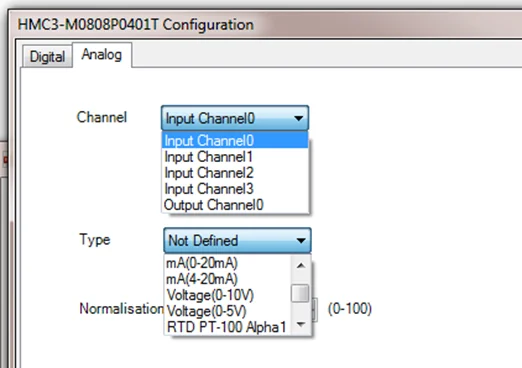Image resolution: width=522 pixels, height=368 pixels.
Task: Open the Channel combo box
Action: pos(235,118)
